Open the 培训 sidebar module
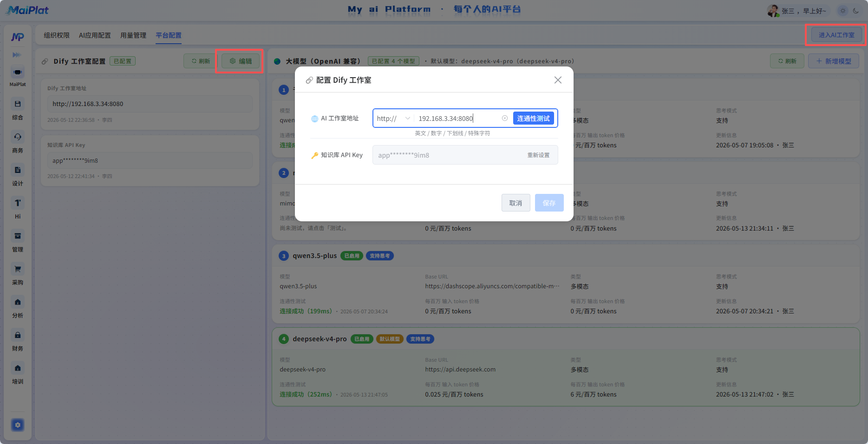Viewport: 868px width, 444px height. click(18, 374)
